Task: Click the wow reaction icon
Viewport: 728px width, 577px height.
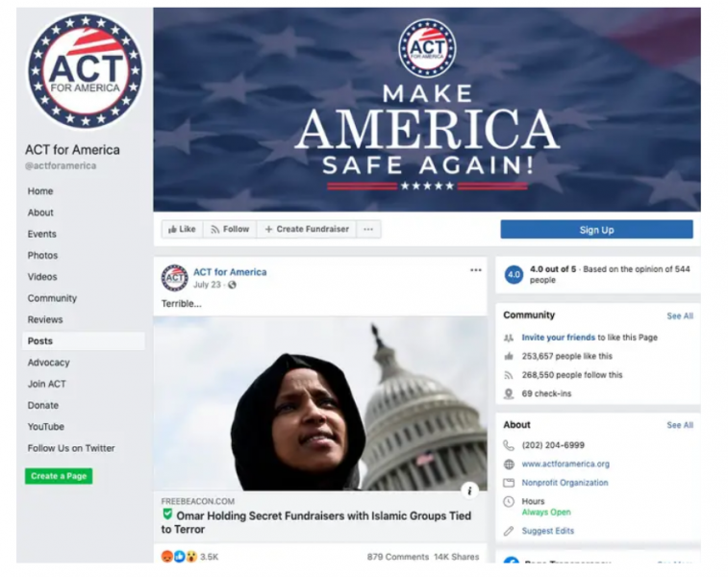Action: point(191,556)
